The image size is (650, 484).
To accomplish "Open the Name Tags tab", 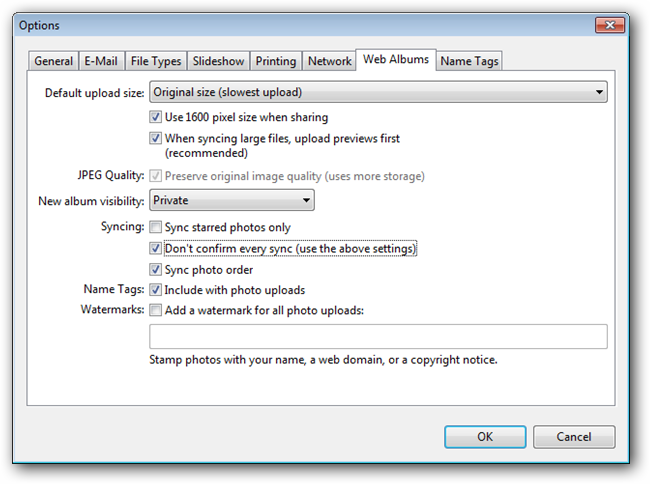I will point(469,61).
